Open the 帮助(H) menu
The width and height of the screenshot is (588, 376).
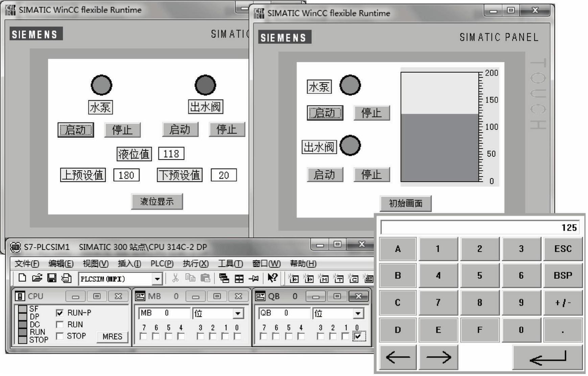point(303,264)
